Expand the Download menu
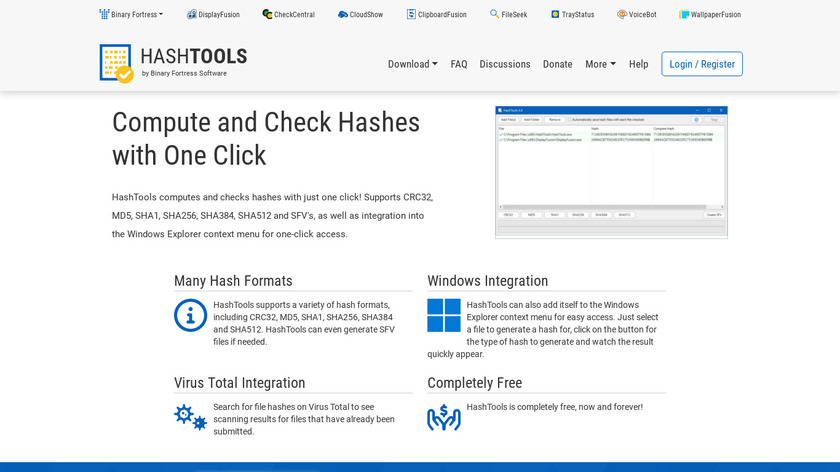 click(412, 64)
